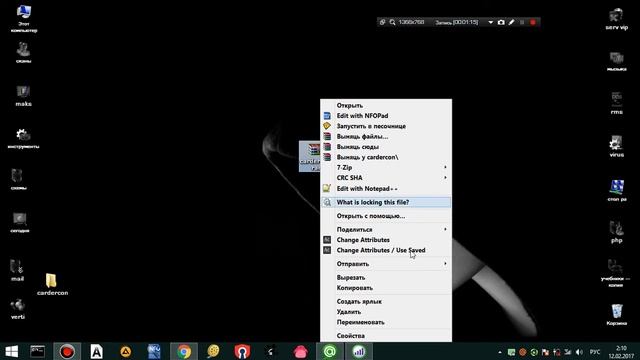Expand the Поделиться submenu
Viewport: 640px width, 360px height.
click(386, 229)
